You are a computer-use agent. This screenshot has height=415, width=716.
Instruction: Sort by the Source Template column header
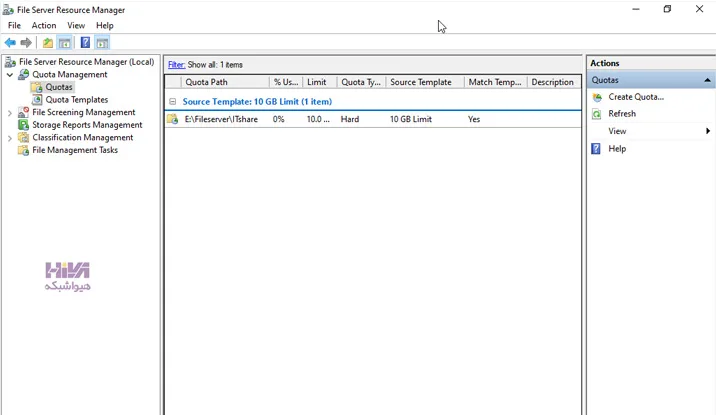[425, 82]
